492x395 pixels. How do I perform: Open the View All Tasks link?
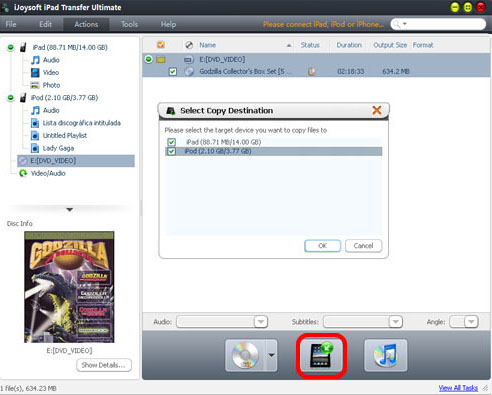tap(458, 388)
